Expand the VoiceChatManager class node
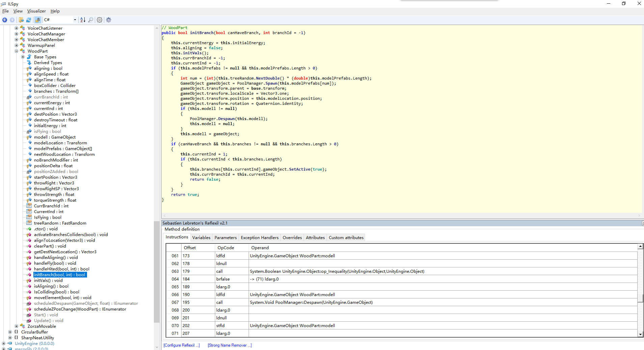Image resolution: width=644 pixels, height=350 pixels. [16, 34]
